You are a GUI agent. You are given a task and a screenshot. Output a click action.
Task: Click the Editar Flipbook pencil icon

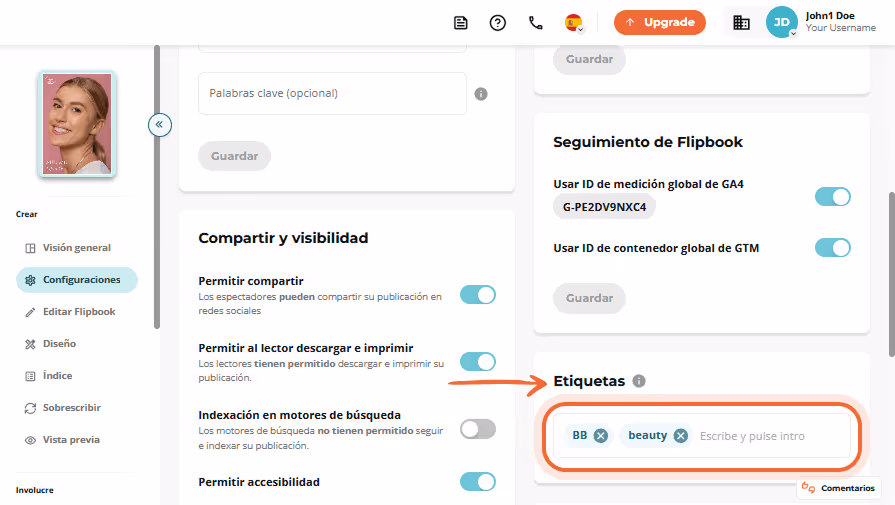30,312
